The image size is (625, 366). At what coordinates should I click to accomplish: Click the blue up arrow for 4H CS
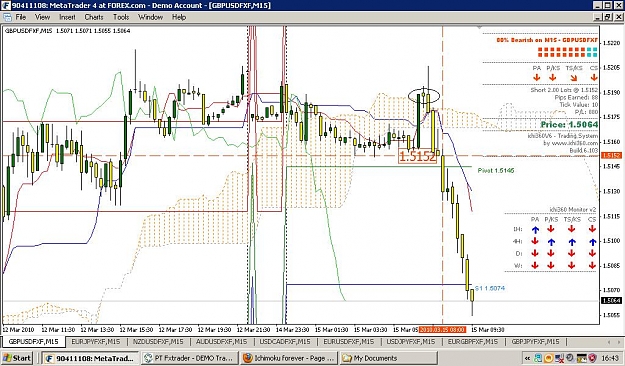(593, 242)
